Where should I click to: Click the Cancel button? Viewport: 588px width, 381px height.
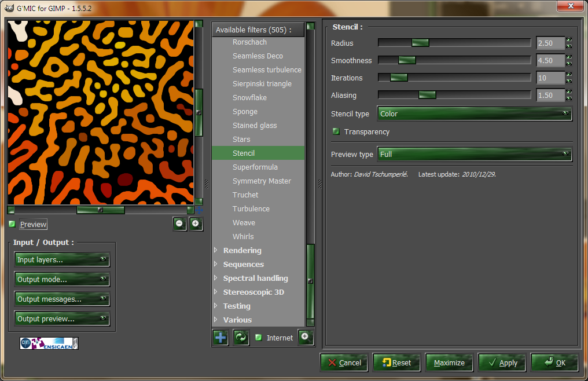pyautogui.click(x=344, y=362)
